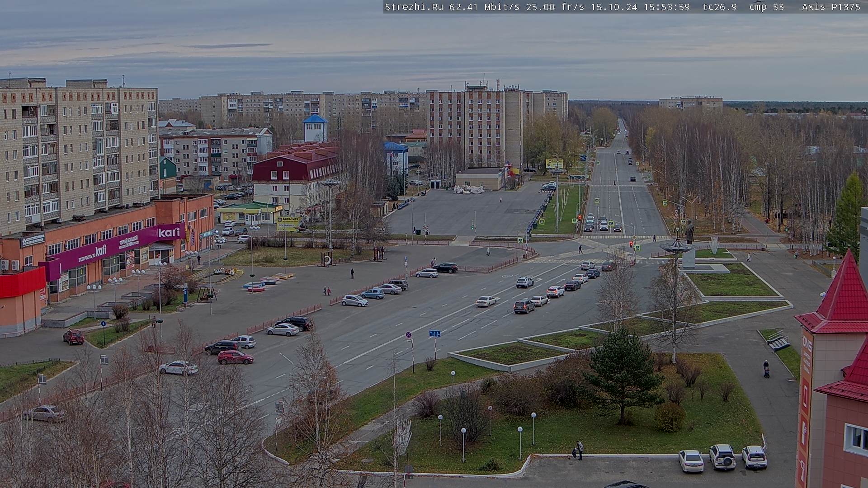
Task: Select the tc26.9 overlay value
Action: (x=720, y=7)
